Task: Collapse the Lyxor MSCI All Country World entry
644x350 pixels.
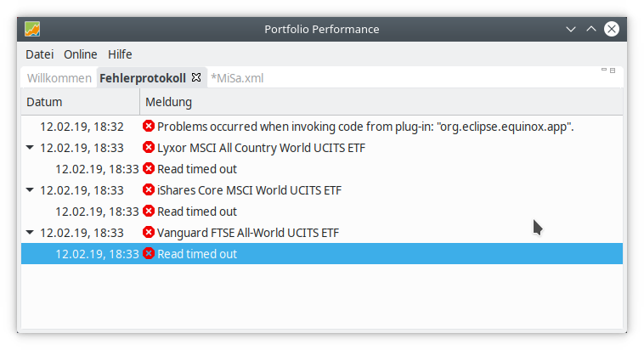Action: (x=31, y=148)
